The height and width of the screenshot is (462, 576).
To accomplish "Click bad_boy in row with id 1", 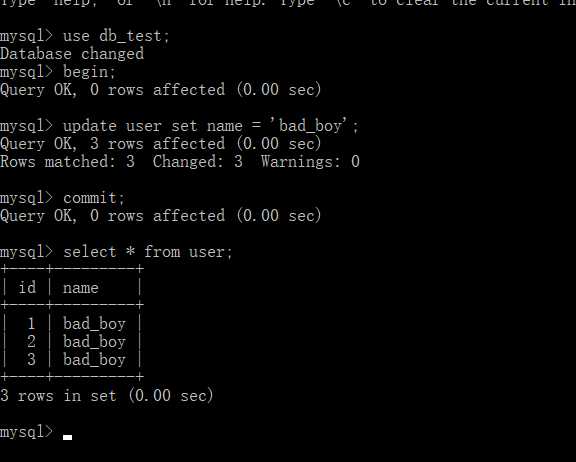I will (x=94, y=324).
